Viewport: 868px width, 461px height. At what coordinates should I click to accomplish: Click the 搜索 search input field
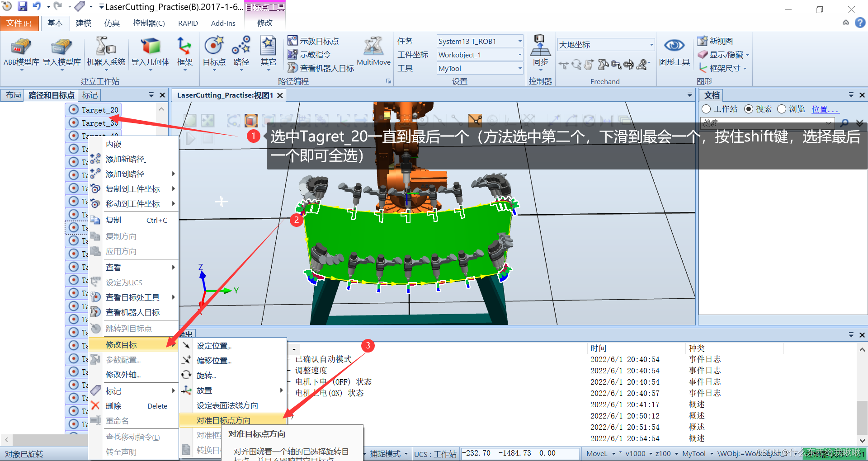767,123
